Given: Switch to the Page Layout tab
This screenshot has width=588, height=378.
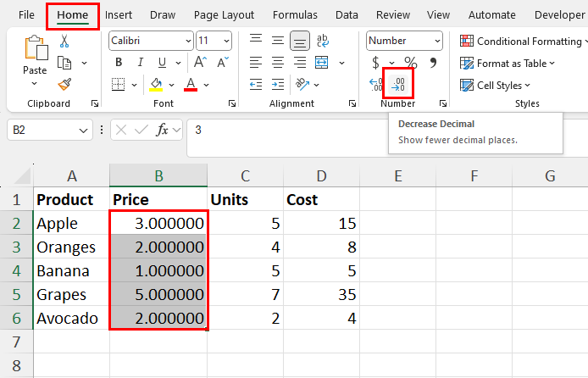Looking at the screenshot, I should 224,15.
